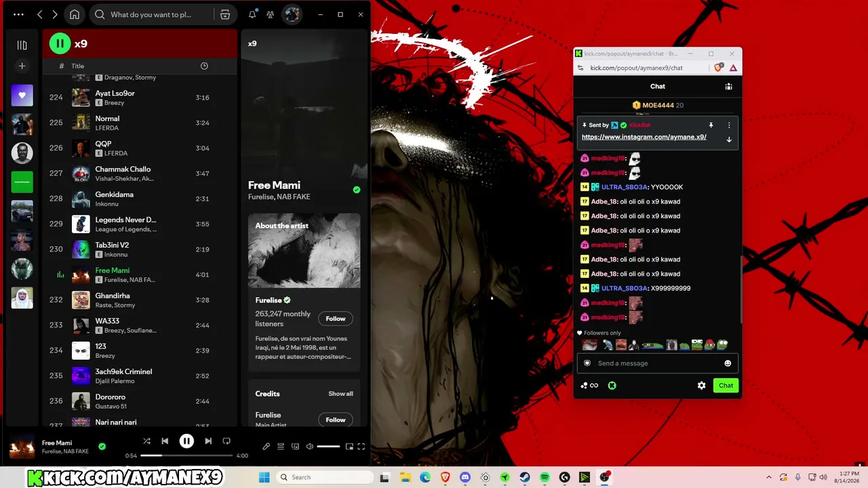Sort playlist by Title column
The width and height of the screenshot is (868, 488).
coord(78,66)
